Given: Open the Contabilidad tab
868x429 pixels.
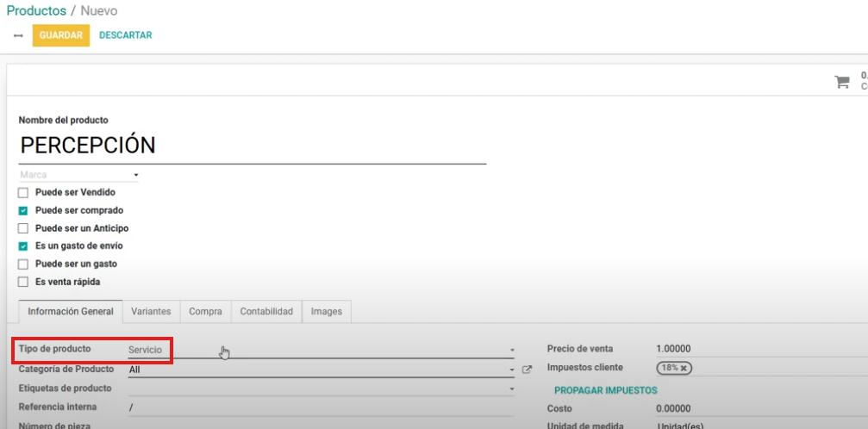Looking at the screenshot, I should pyautogui.click(x=266, y=311).
